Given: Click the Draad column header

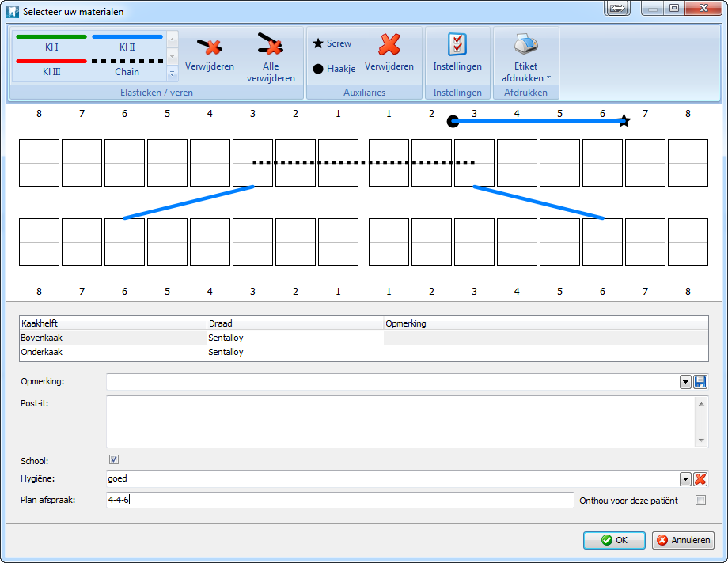Looking at the screenshot, I should coord(295,323).
